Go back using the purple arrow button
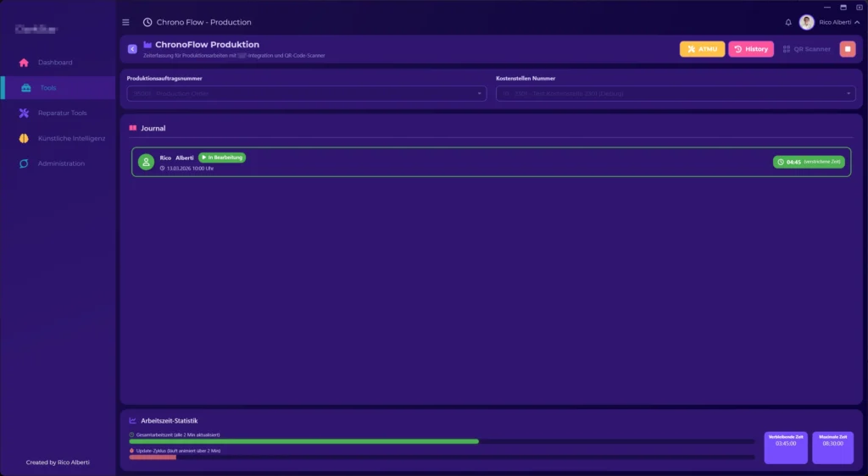This screenshot has height=476, width=868. click(132, 48)
